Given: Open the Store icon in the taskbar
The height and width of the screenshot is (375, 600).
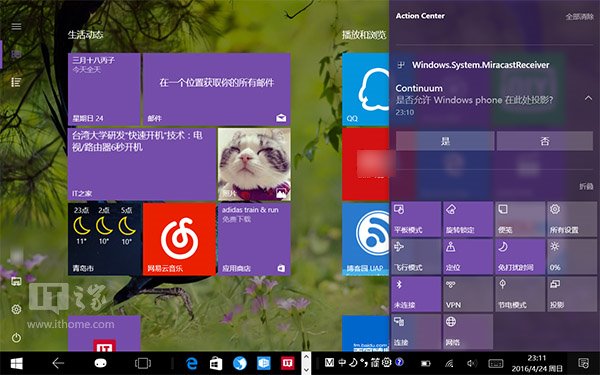Looking at the screenshot, I should pos(216,363).
